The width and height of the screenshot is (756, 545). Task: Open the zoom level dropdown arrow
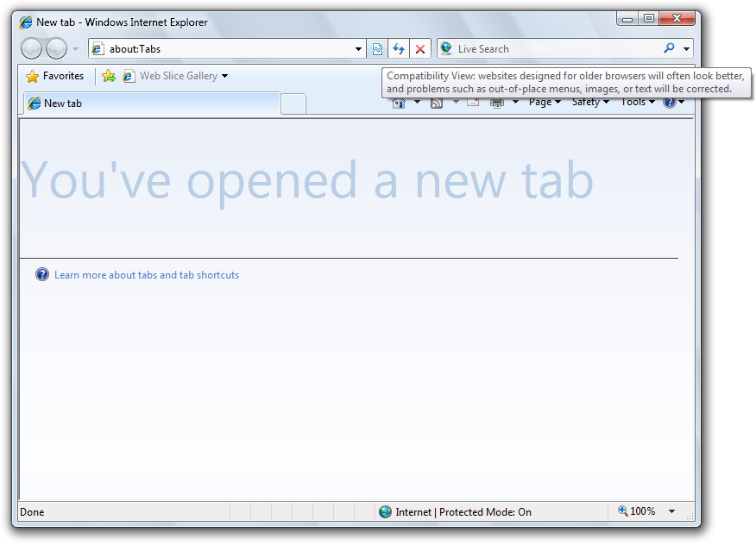671,511
